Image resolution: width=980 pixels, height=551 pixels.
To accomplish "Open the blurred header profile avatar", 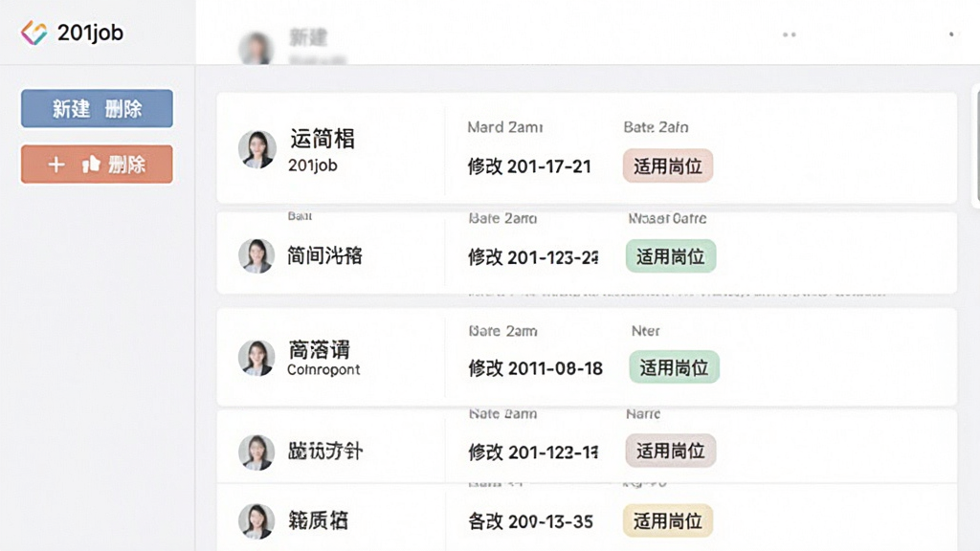I will [256, 48].
